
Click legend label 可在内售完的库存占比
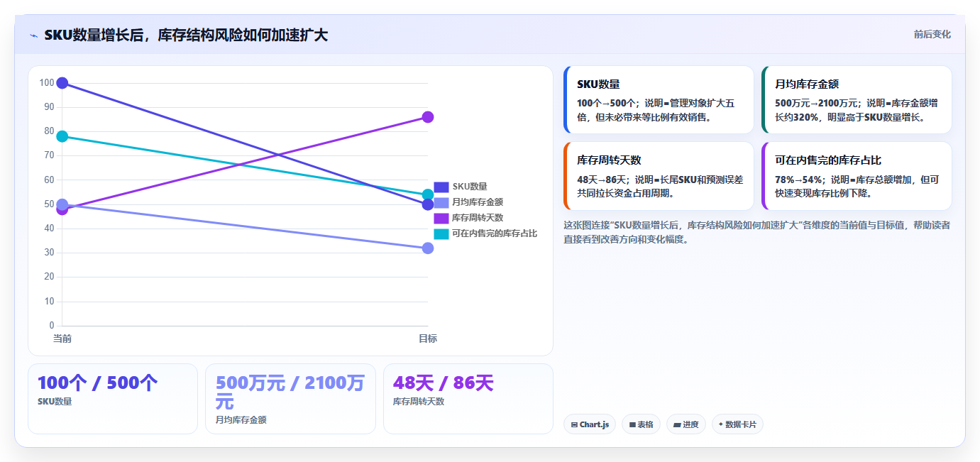tap(495, 233)
